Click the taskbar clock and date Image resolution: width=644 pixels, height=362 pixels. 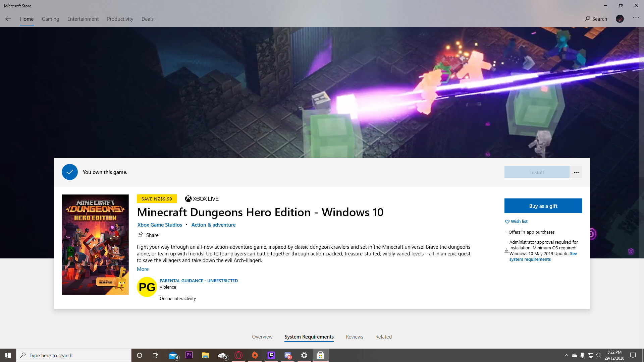point(614,355)
